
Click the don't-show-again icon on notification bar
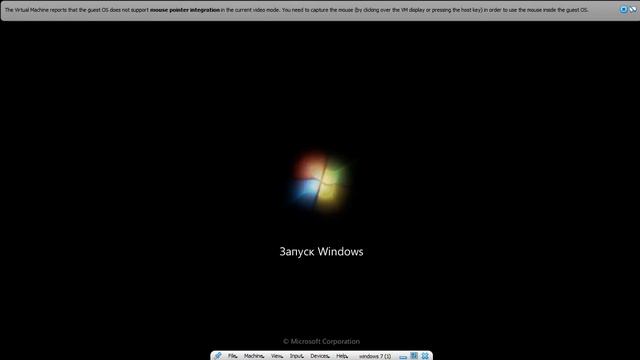pyautogui.click(x=633, y=9)
